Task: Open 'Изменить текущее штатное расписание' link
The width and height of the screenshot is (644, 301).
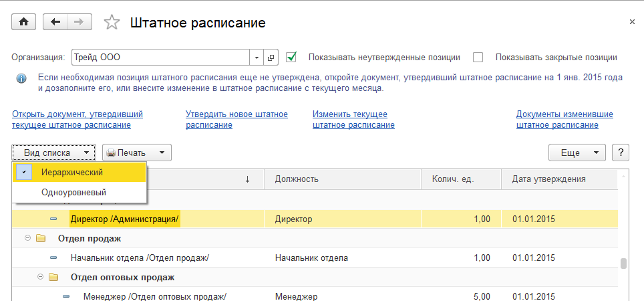Action: tap(353, 119)
